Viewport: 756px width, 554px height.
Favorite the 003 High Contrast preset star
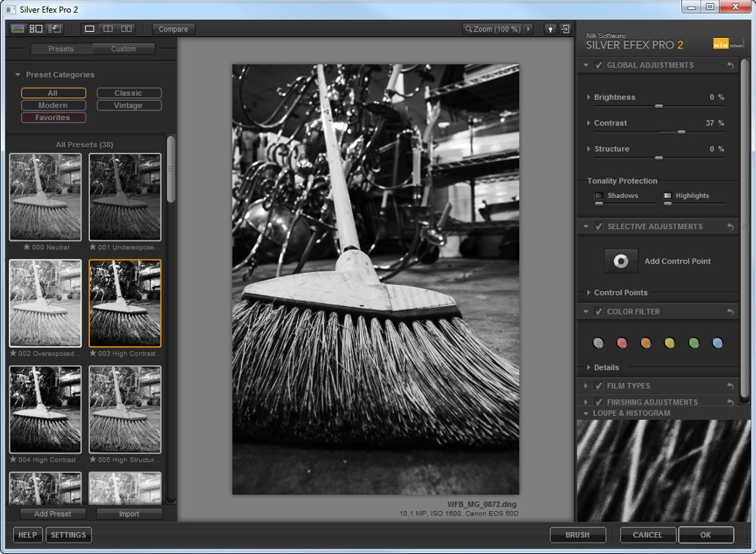pos(92,354)
